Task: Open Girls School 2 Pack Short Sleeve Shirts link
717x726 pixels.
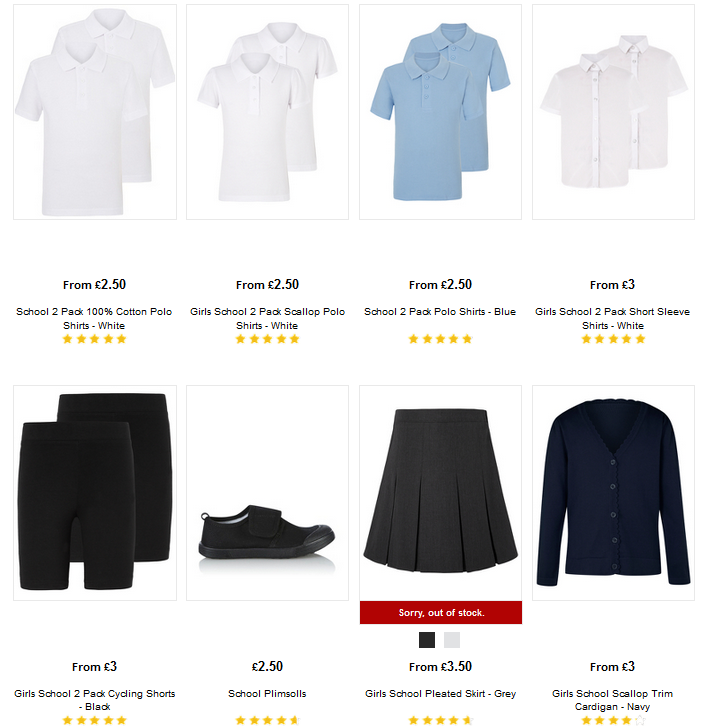Action: point(612,319)
